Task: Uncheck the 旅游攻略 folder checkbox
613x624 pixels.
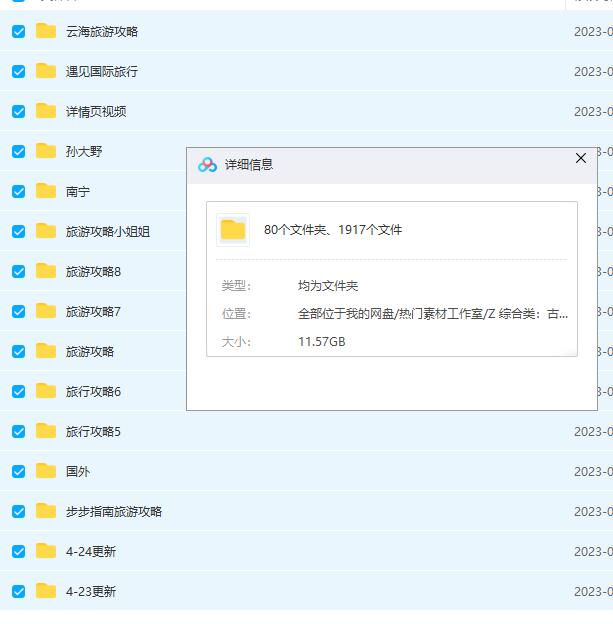Action: coord(18,351)
